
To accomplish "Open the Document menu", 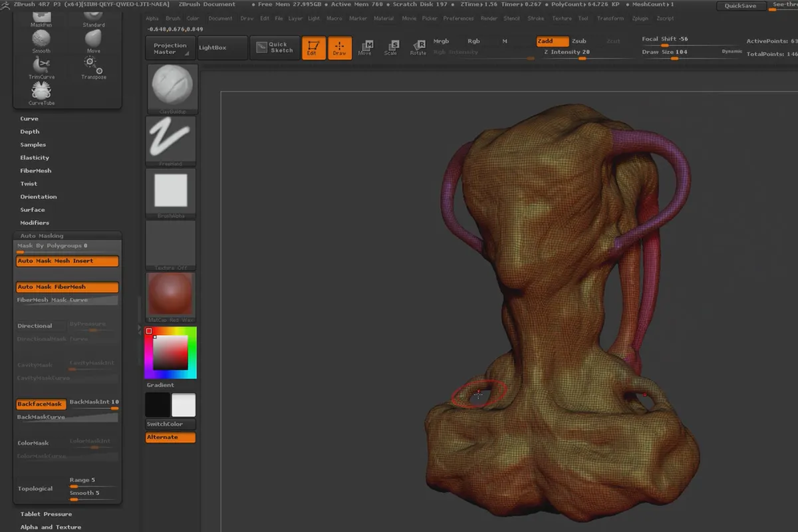I will [220, 19].
